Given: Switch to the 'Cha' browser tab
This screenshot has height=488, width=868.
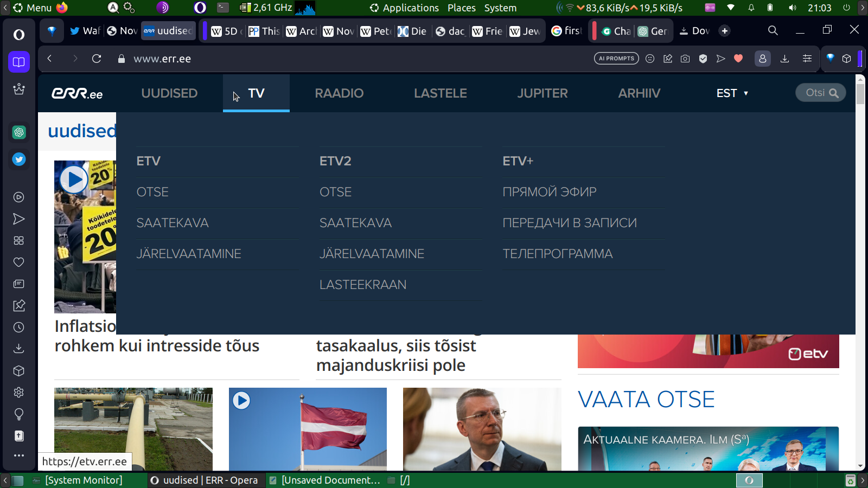Looking at the screenshot, I should [616, 31].
